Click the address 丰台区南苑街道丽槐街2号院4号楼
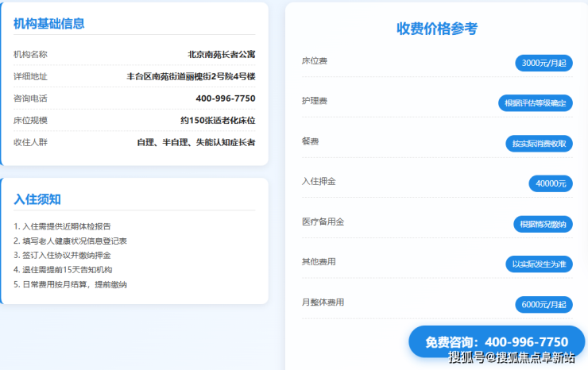588x370 pixels. point(191,76)
